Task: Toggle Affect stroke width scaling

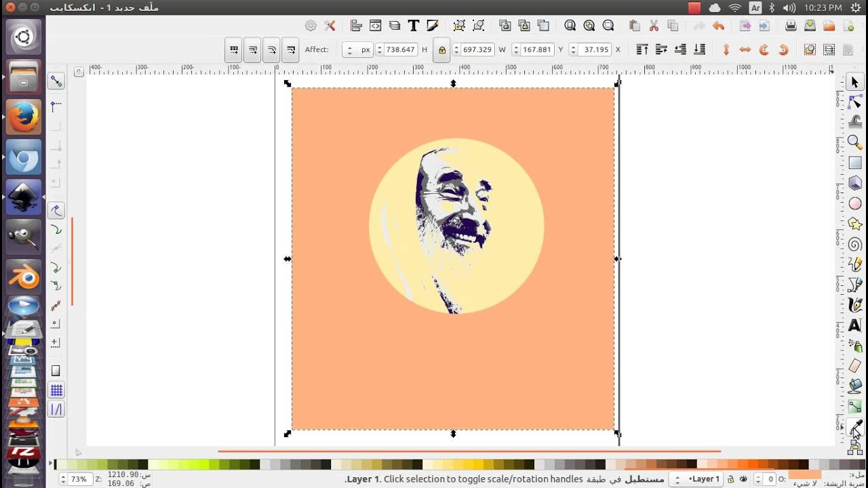Action: [291, 49]
